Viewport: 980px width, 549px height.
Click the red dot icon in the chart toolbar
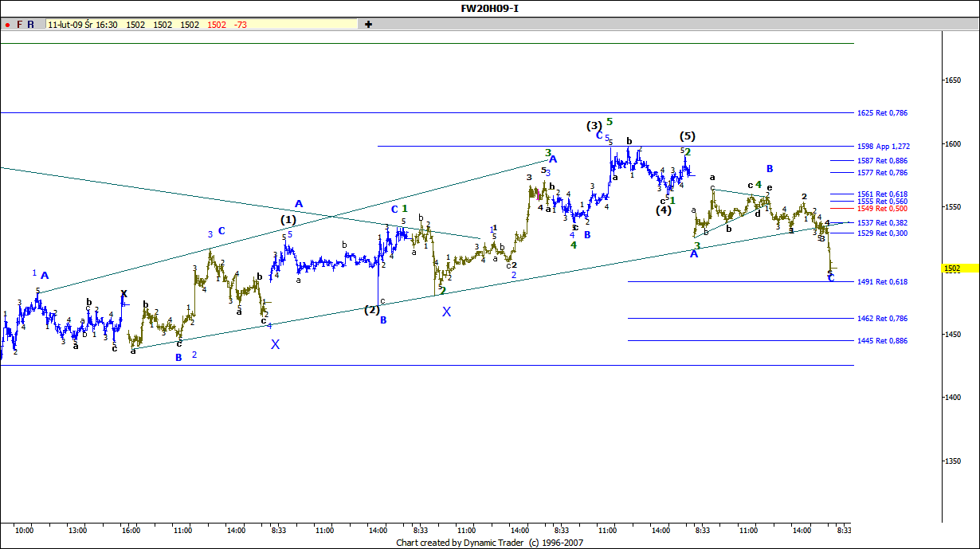[x=7, y=25]
